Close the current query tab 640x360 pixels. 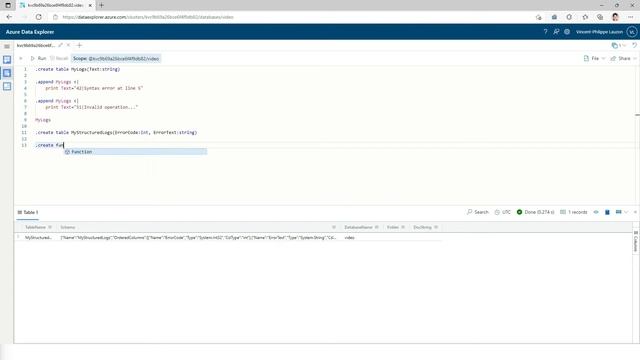click(x=68, y=45)
